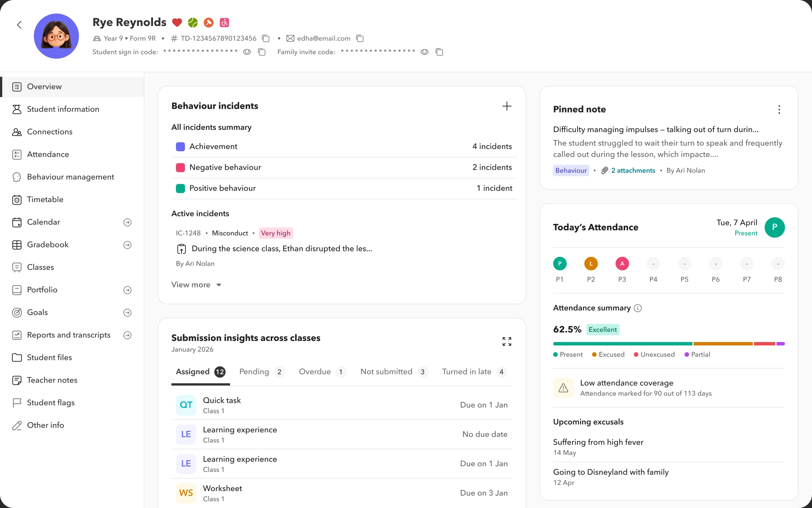Open the Worksheet assignment row

pyautogui.click(x=342, y=493)
